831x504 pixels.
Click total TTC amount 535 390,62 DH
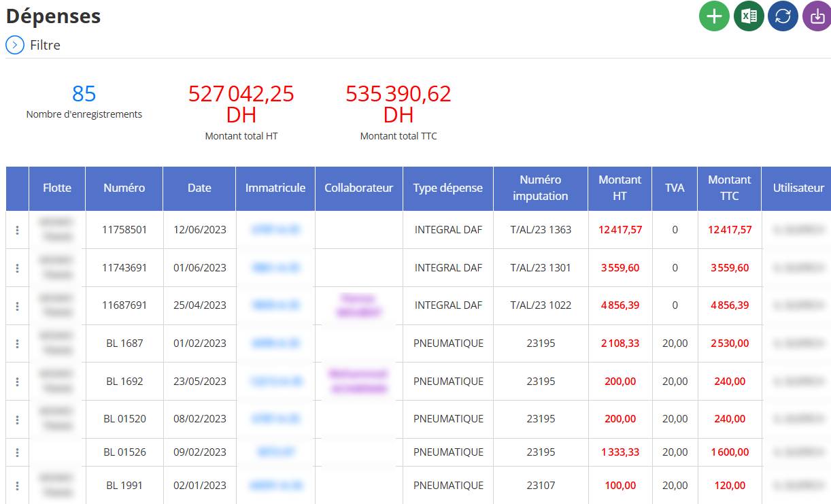point(398,103)
